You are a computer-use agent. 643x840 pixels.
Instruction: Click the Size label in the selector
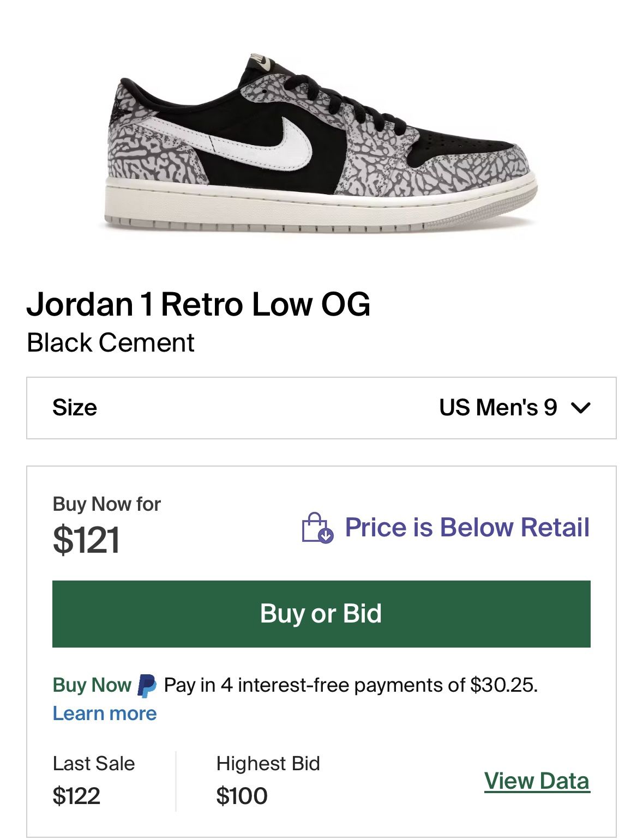[75, 408]
